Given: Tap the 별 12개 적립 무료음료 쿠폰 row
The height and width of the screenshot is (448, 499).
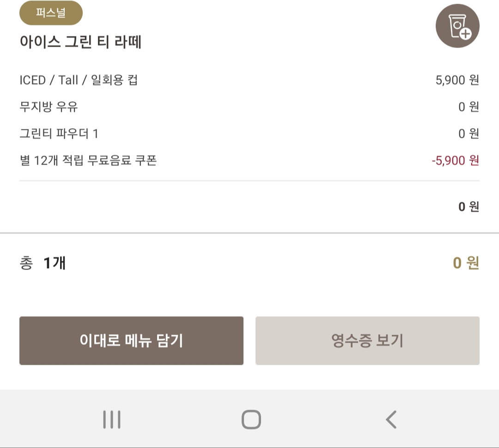Looking at the screenshot, I should pos(249,160).
